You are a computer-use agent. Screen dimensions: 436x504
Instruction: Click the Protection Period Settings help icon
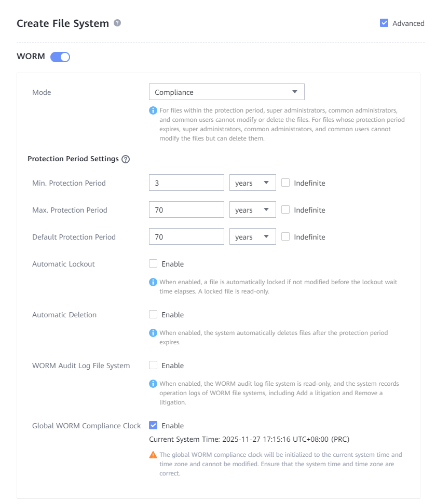126,159
